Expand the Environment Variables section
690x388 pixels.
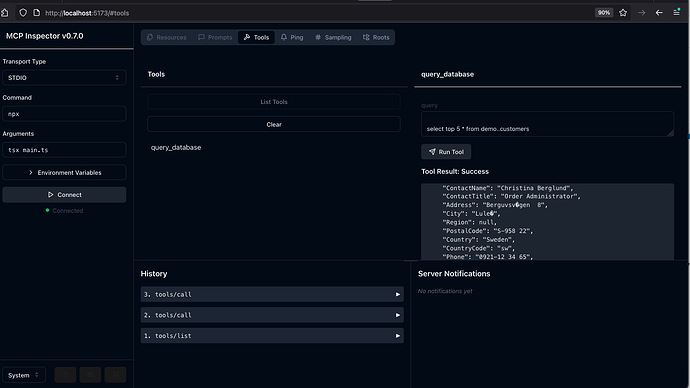point(64,172)
